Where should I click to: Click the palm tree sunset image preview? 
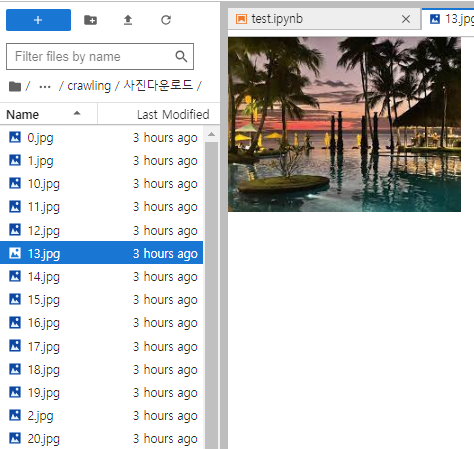pos(344,124)
